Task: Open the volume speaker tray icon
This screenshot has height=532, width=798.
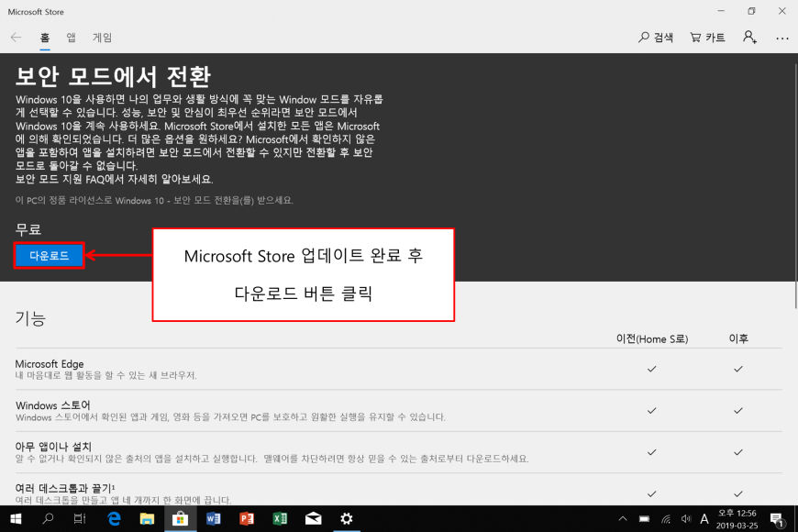Action: coord(686,519)
